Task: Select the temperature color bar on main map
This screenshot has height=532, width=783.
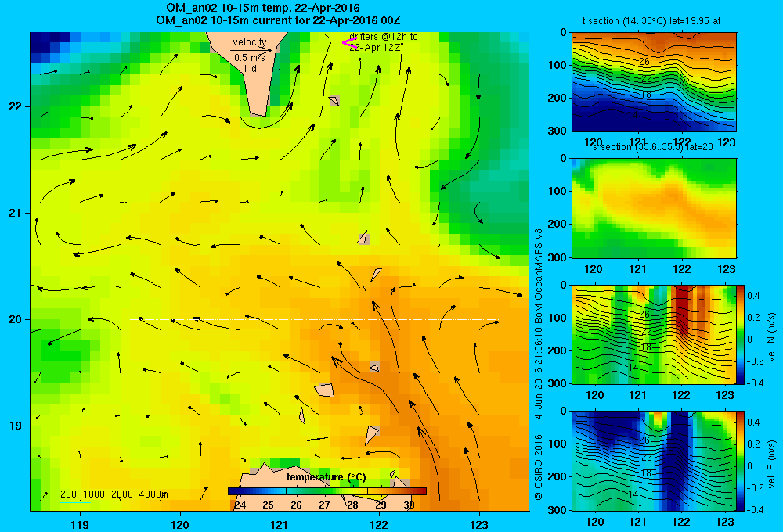Action: click(x=327, y=491)
